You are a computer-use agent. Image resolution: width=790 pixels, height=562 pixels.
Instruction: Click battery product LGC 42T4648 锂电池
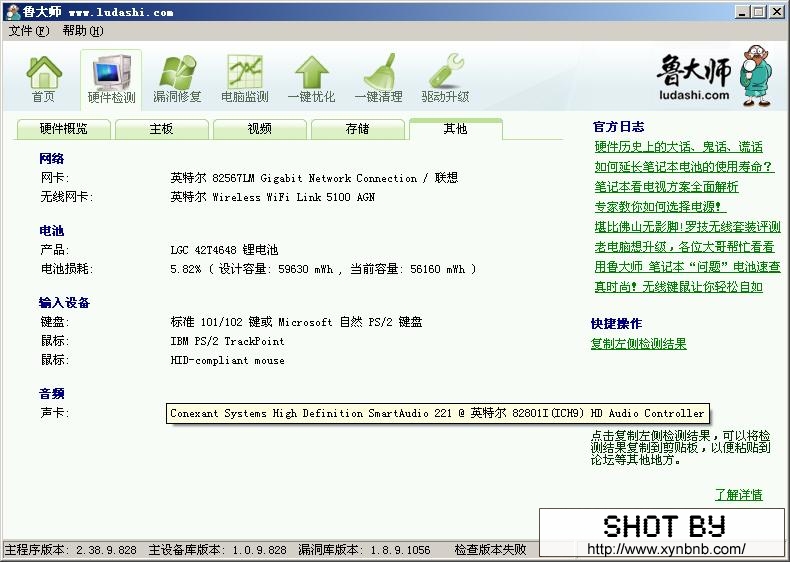point(224,249)
